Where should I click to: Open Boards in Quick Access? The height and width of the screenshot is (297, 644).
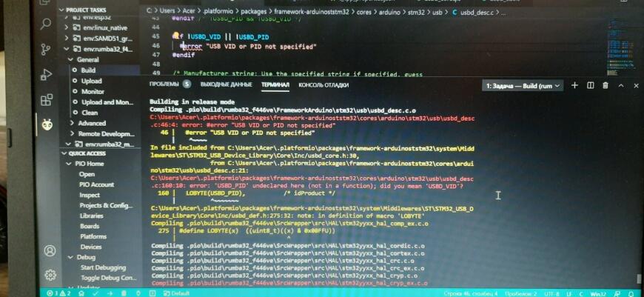tap(90, 226)
